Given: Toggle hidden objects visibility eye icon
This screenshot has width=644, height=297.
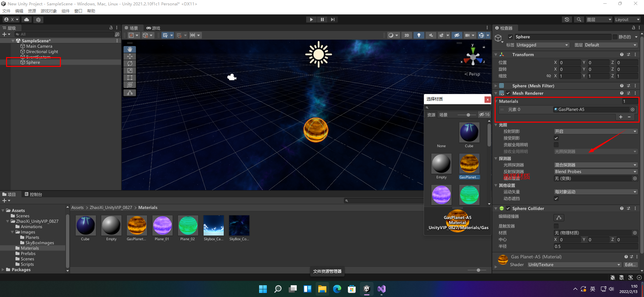Looking at the screenshot, I should pos(457,35).
